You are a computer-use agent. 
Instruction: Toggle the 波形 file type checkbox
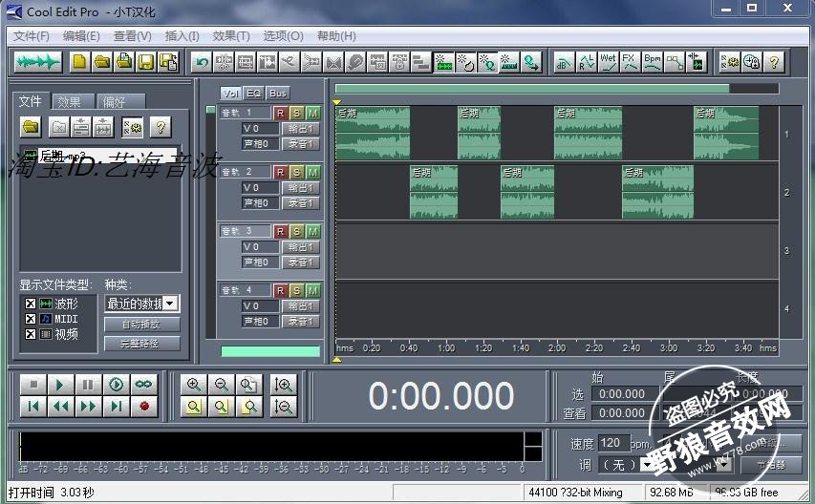coord(31,304)
